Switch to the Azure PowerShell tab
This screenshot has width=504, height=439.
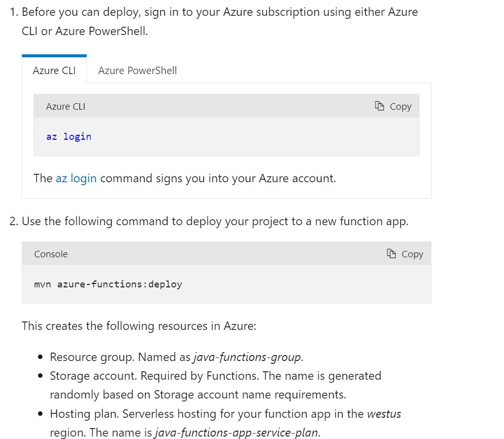pyautogui.click(x=137, y=71)
